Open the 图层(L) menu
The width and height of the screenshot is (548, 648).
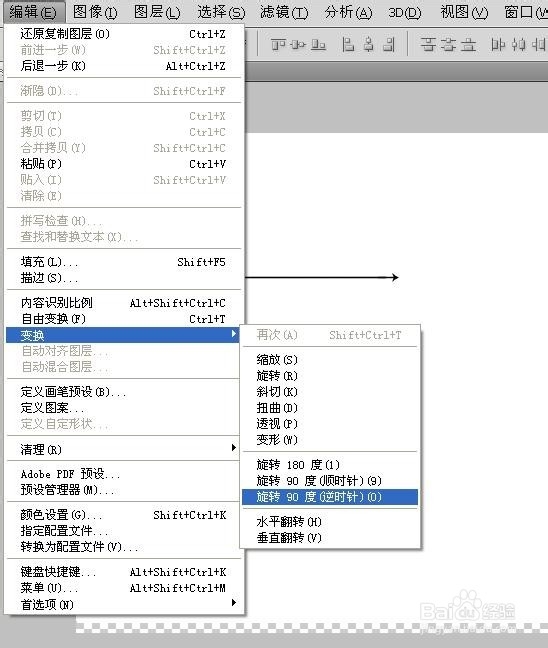(157, 12)
